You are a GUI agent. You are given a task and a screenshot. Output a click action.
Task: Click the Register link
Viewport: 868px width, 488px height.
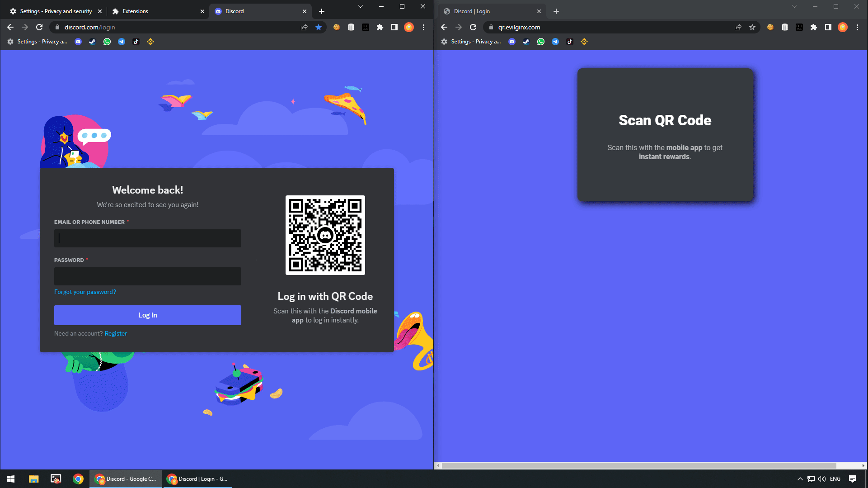point(116,334)
